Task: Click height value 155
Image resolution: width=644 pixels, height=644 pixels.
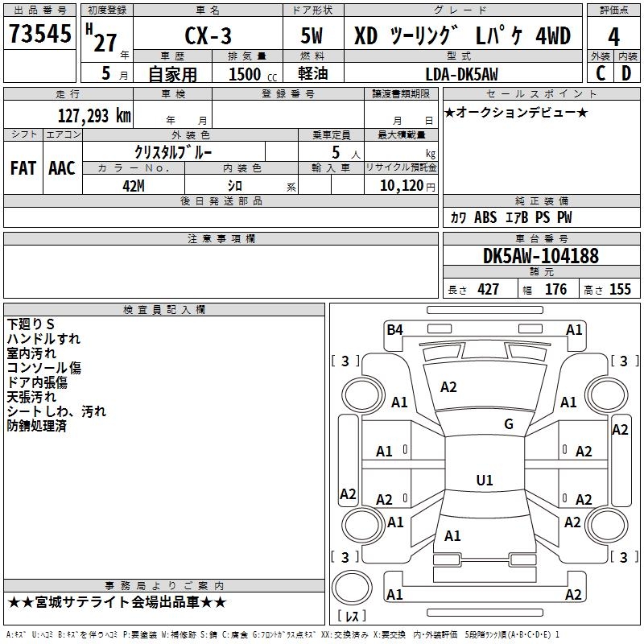Action: (620, 289)
